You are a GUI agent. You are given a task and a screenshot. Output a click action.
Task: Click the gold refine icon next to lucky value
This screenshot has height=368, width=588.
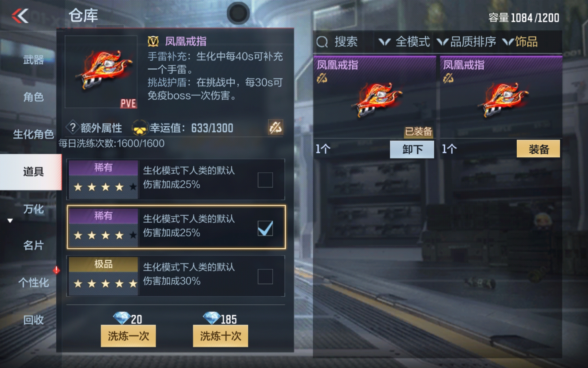276,127
